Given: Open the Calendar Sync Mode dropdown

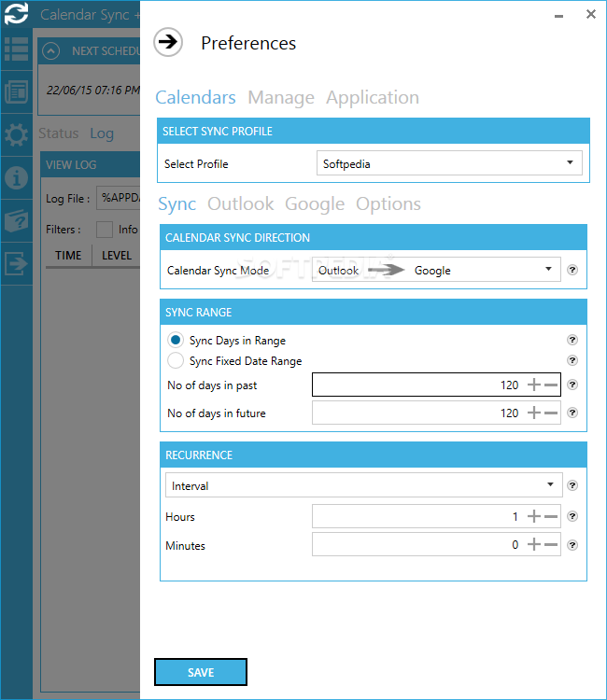Looking at the screenshot, I should [436, 269].
